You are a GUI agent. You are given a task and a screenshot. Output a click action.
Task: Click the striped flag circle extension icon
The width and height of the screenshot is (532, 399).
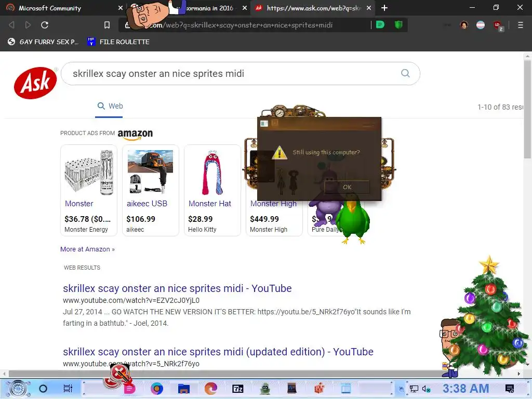tap(481, 25)
